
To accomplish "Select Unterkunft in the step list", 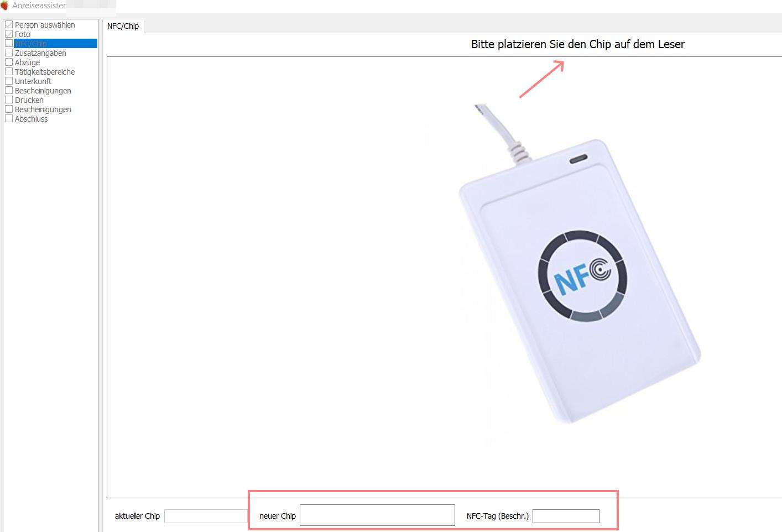I will [33, 81].
